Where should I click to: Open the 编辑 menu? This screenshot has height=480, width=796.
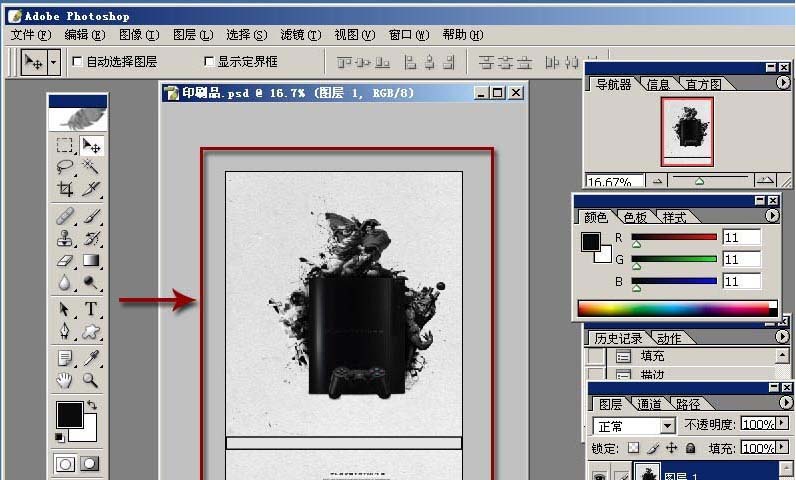click(85, 35)
